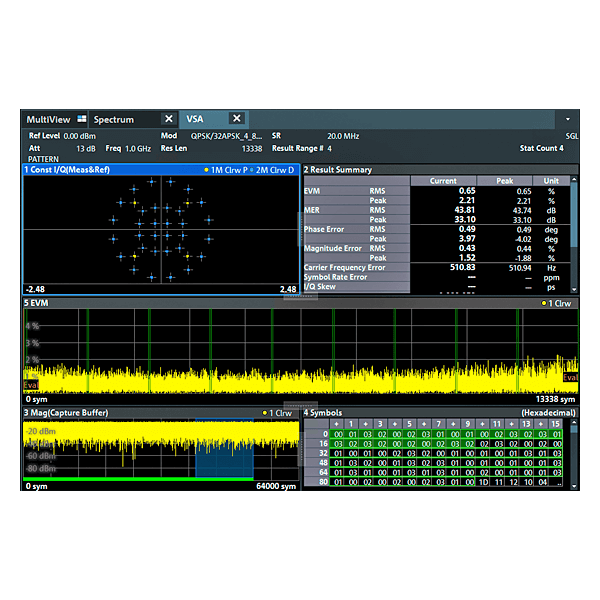Select the Result Summary window title

click(x=338, y=170)
